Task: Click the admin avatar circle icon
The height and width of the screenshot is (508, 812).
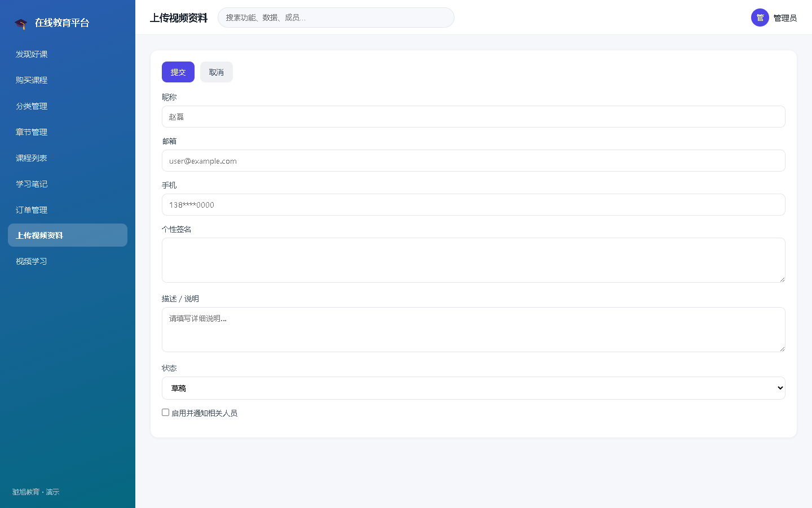Action: tap(760, 17)
